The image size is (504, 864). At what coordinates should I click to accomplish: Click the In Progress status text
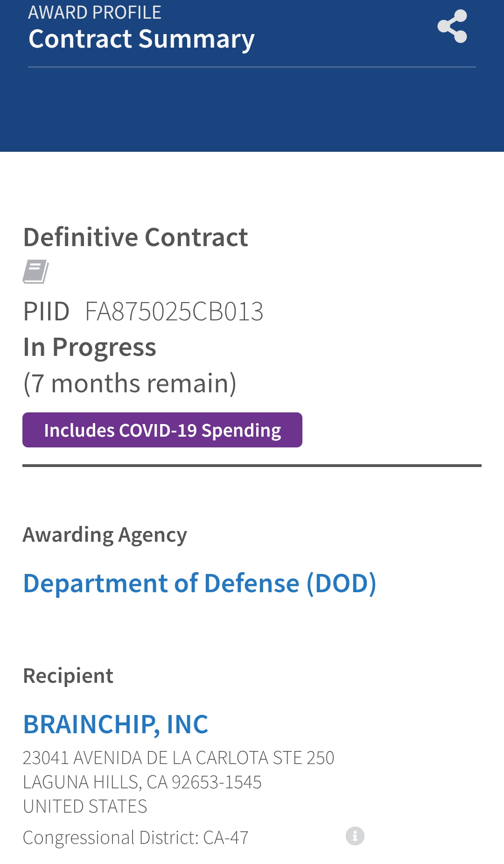[x=90, y=347]
